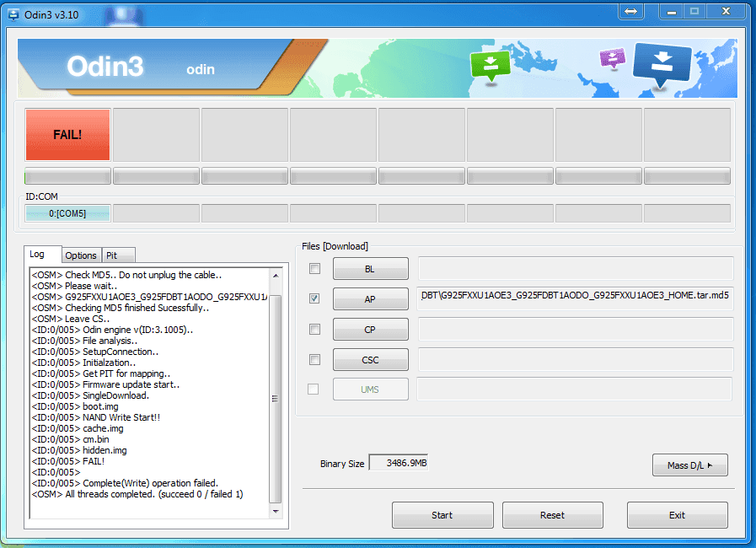The height and width of the screenshot is (548, 756).
Task: Click the double-arrow button in title bar
Action: click(x=630, y=11)
